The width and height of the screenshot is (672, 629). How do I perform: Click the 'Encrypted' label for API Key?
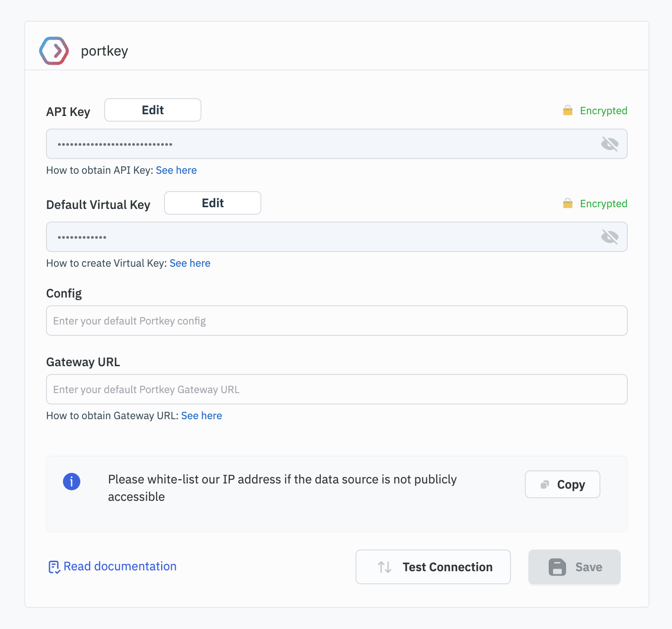(x=603, y=111)
